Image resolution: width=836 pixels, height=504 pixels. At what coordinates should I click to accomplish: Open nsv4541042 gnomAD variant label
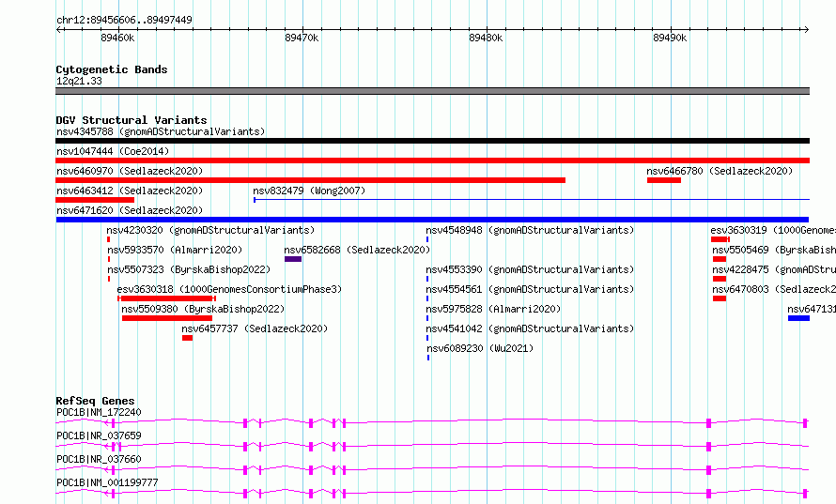[x=530, y=328]
